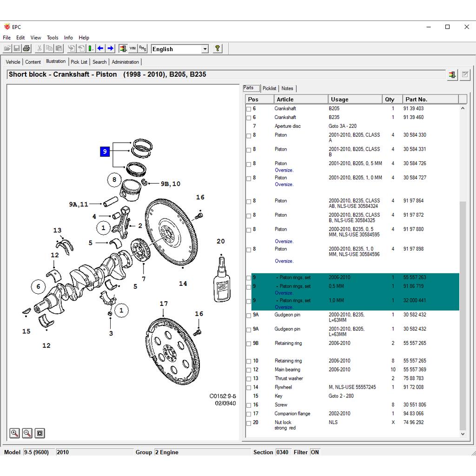476x476 pixels.
Task: Click the DMS toolbar button
Action: tap(143, 48)
